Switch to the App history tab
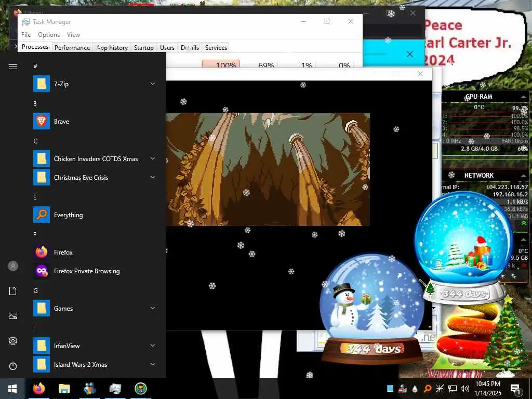The image size is (532, 399). (112, 47)
